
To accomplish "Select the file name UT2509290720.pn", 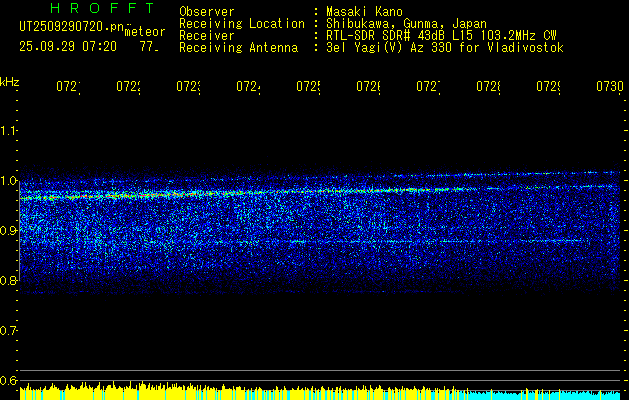I will tap(71, 26).
